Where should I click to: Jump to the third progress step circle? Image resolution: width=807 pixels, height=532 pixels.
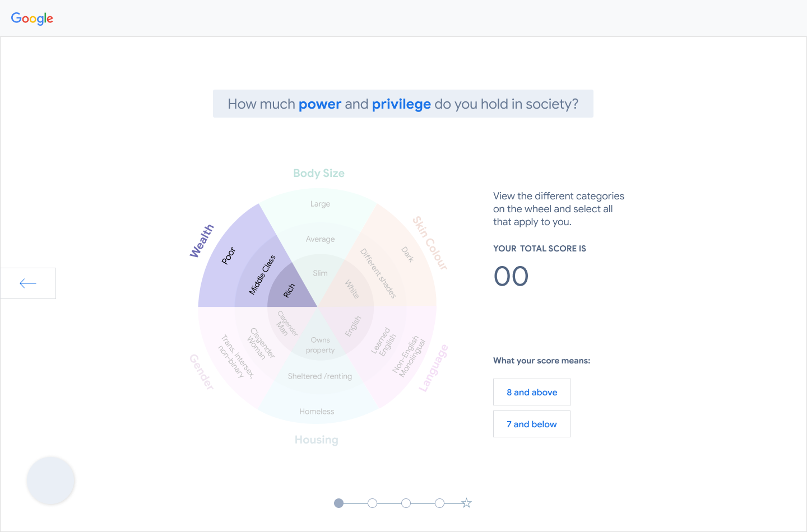coord(406,503)
